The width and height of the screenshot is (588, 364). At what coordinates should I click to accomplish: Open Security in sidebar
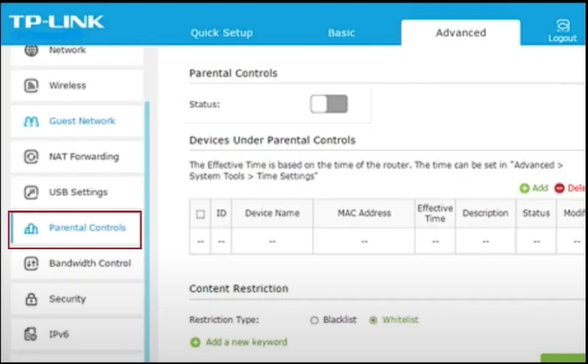[x=77, y=299]
